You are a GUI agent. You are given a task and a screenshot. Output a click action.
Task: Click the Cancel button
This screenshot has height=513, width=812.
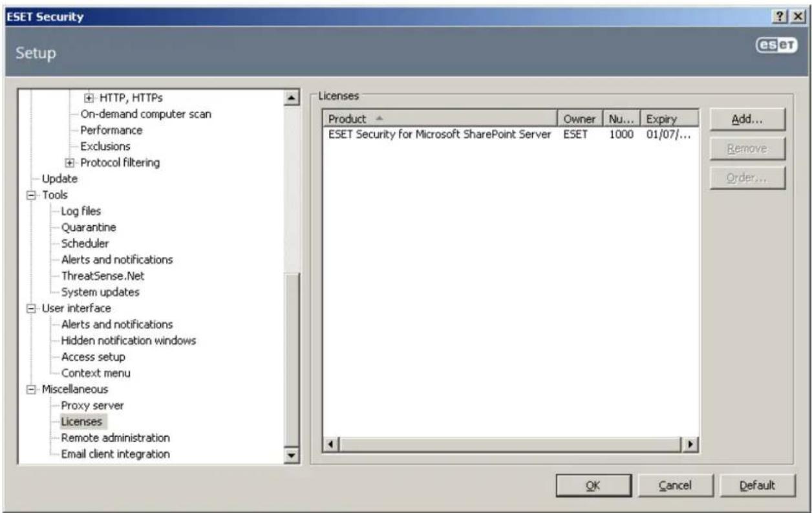click(674, 485)
